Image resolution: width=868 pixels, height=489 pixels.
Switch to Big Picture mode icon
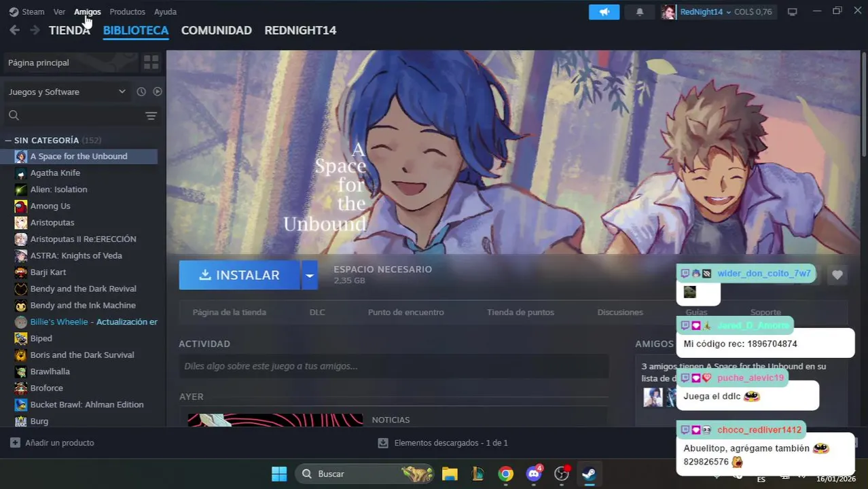pos(792,12)
